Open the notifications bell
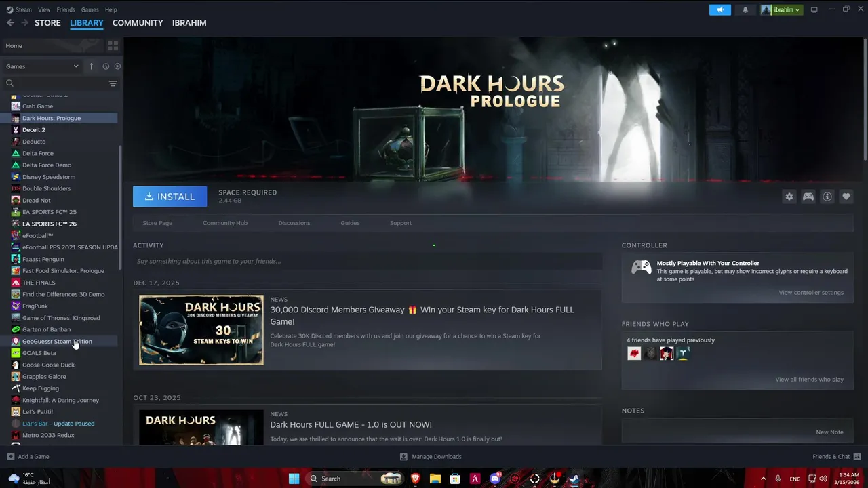868x488 pixels. point(745,9)
